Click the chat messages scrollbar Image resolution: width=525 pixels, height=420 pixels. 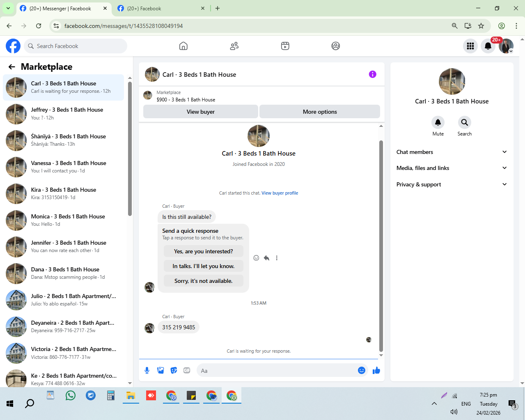coord(381,246)
